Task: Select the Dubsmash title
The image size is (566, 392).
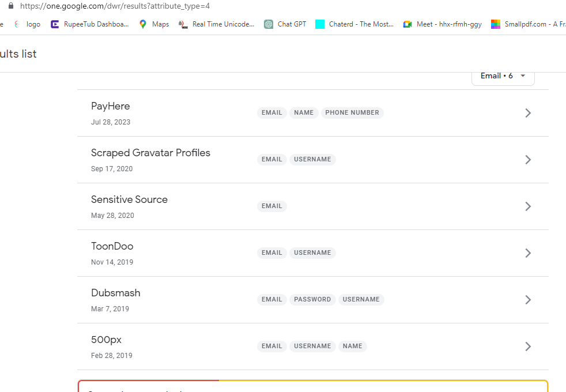Action: tap(115, 293)
